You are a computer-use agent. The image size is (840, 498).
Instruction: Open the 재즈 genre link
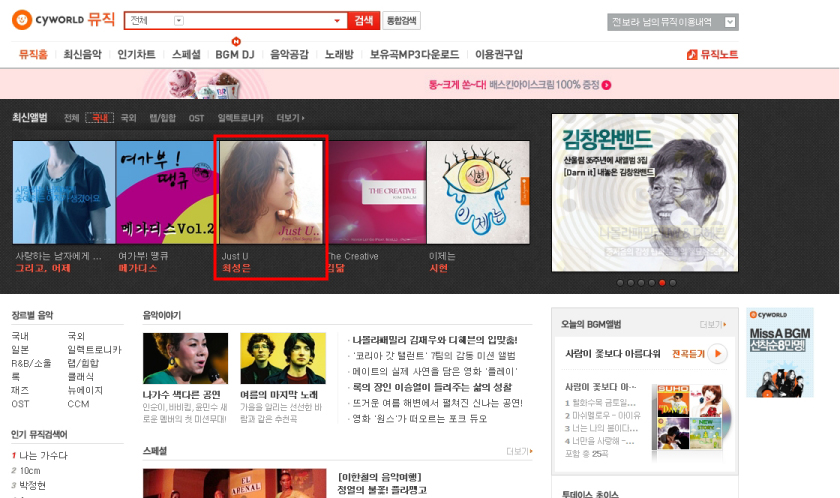[x=20, y=390]
